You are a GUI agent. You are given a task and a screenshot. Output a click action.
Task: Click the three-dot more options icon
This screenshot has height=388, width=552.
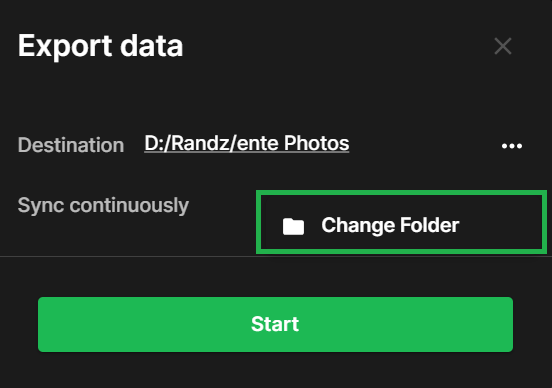[x=512, y=146]
